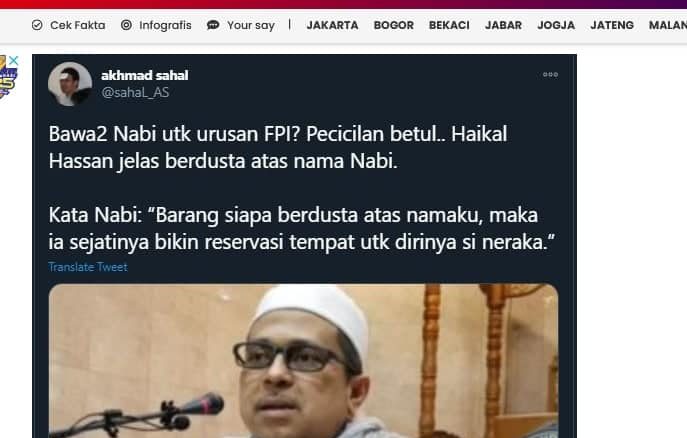Click the Translate Tweet link
This screenshot has width=687, height=438.
(88, 267)
